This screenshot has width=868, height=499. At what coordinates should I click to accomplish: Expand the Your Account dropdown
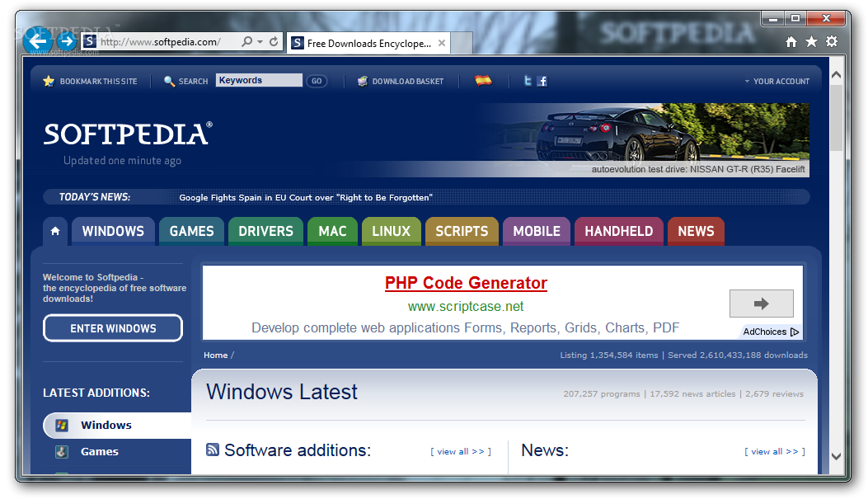(x=777, y=82)
